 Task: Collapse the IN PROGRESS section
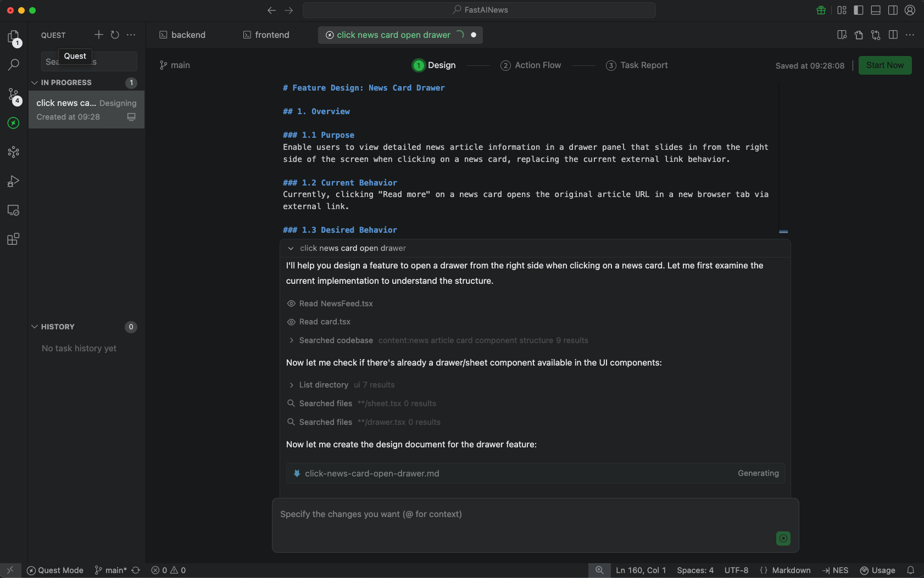[35, 82]
